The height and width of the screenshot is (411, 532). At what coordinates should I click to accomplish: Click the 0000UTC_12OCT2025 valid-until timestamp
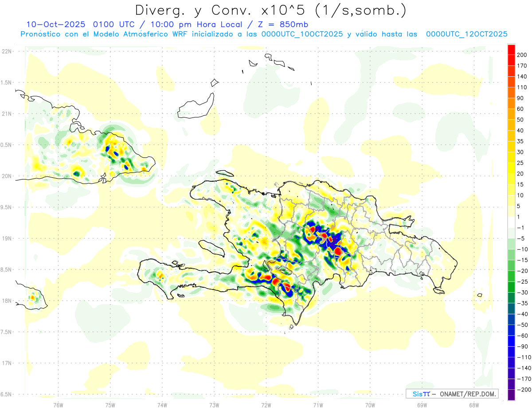tap(466, 34)
